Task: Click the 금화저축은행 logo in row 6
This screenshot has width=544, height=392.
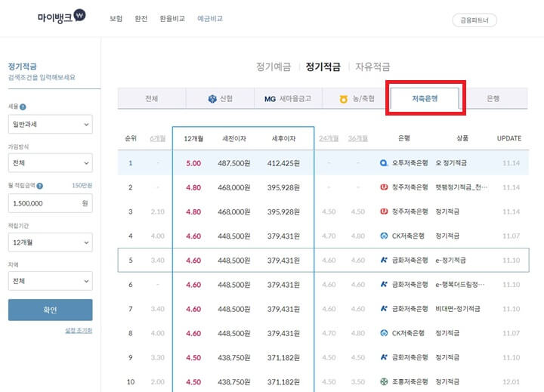Action: point(384,285)
